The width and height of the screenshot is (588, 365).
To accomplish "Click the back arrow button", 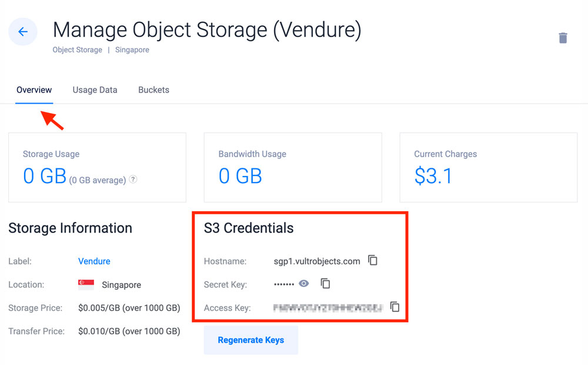I will 23,32.
